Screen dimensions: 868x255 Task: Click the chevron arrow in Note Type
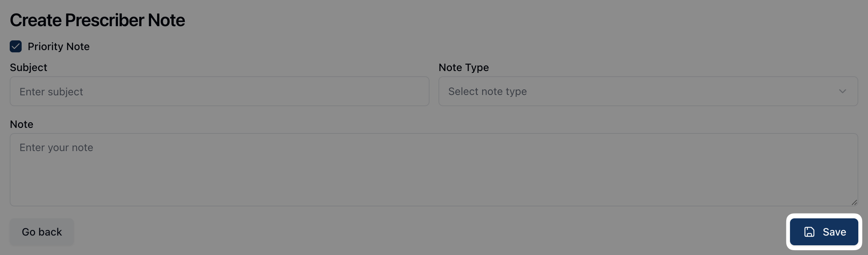tap(842, 92)
